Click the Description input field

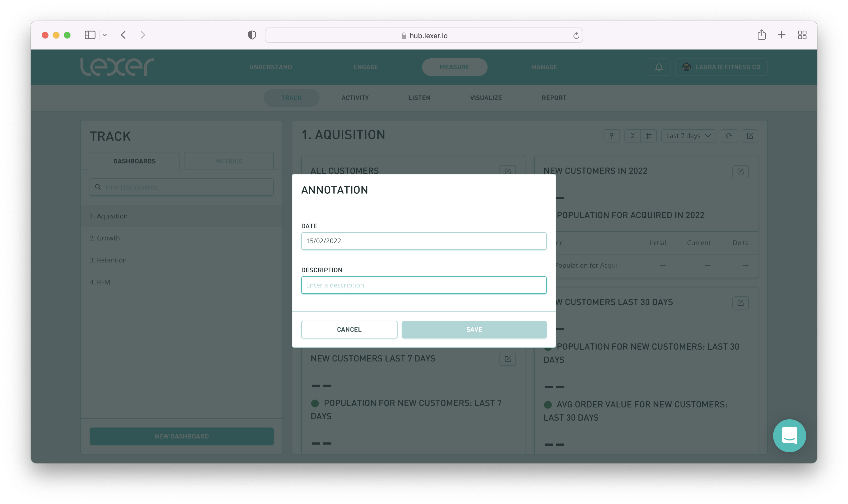(424, 285)
